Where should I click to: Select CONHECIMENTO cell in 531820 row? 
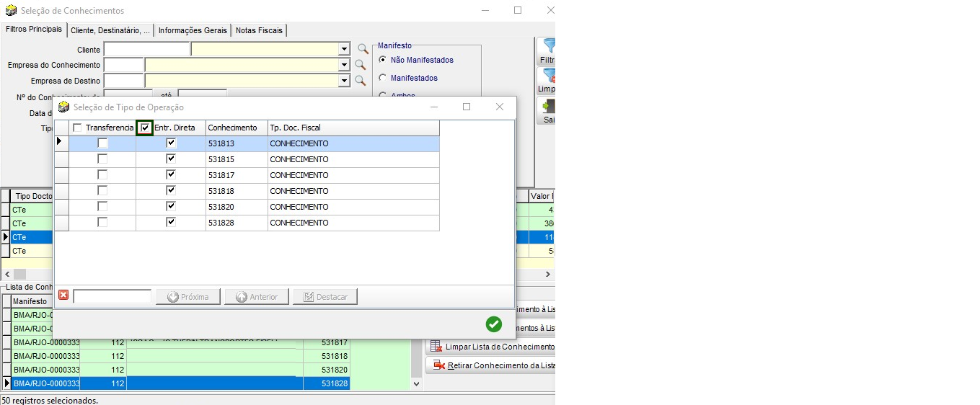coord(353,207)
